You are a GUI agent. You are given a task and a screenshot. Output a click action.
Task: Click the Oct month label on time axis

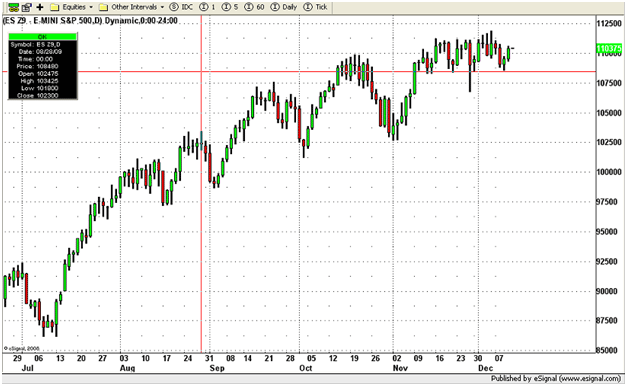(x=306, y=368)
